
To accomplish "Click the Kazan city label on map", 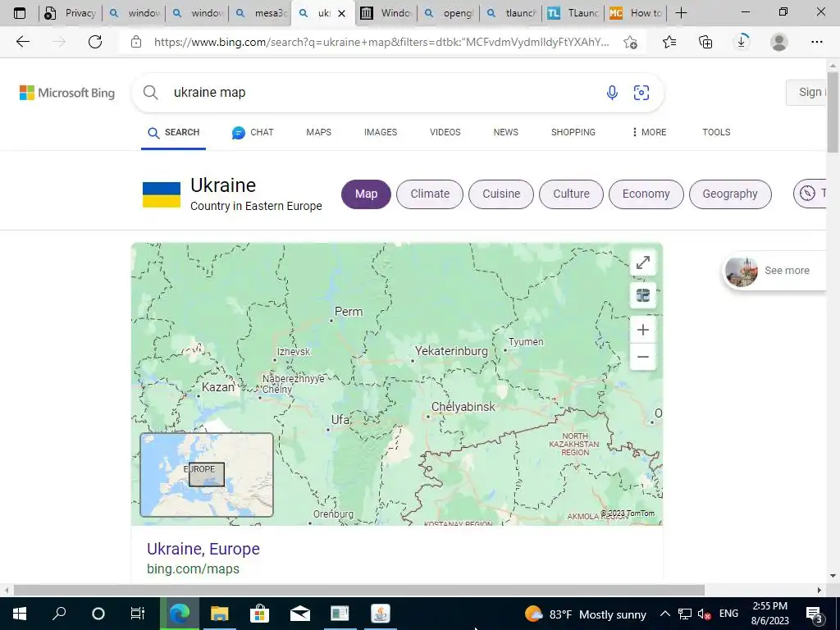I will coord(217,387).
